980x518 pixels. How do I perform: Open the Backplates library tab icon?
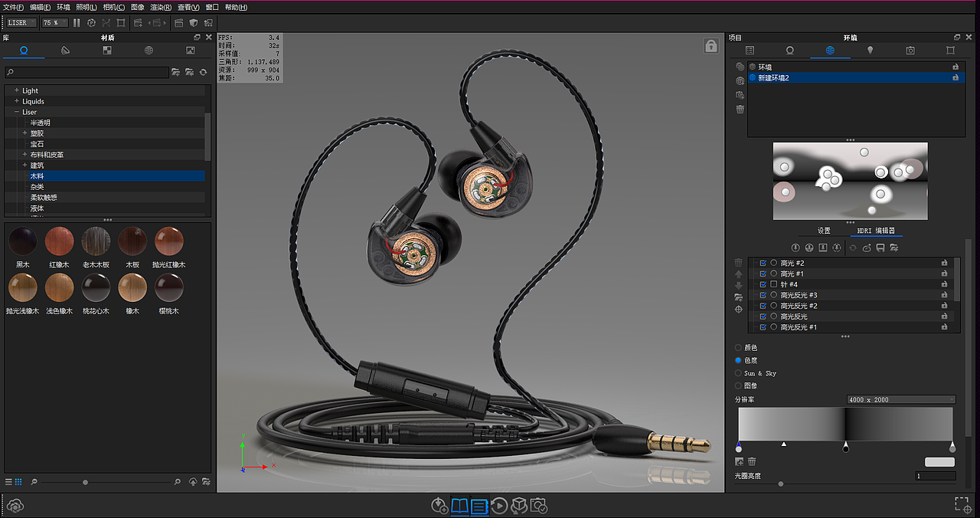click(191, 51)
